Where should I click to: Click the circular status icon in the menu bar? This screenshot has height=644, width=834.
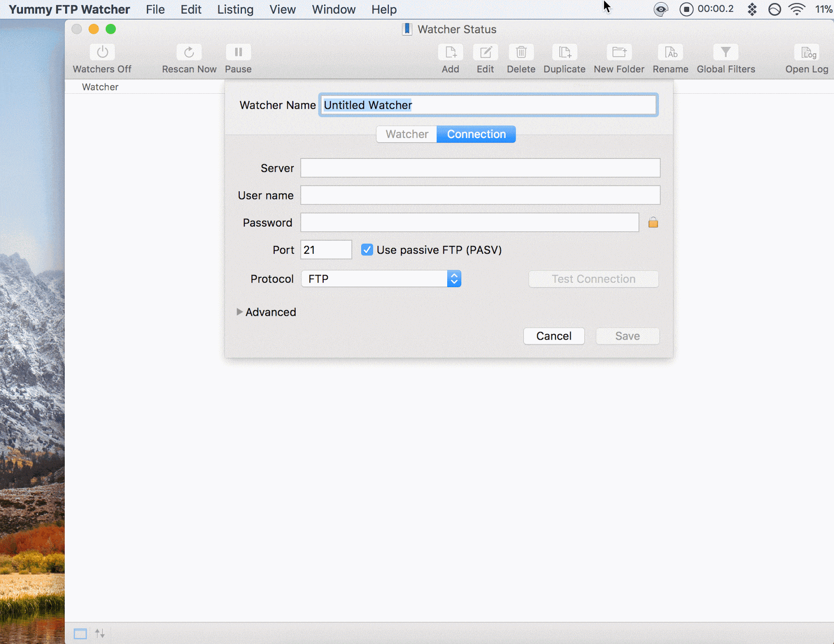pos(775,9)
